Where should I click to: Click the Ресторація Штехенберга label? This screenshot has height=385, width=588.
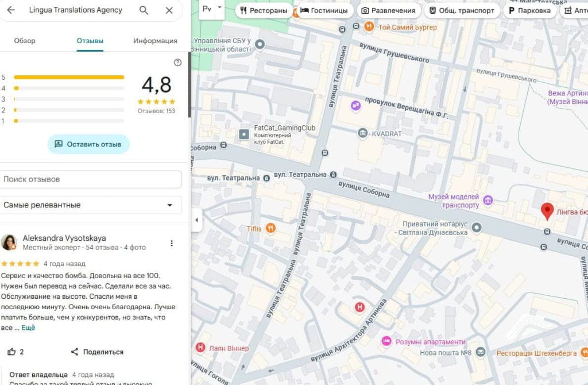[537, 353]
